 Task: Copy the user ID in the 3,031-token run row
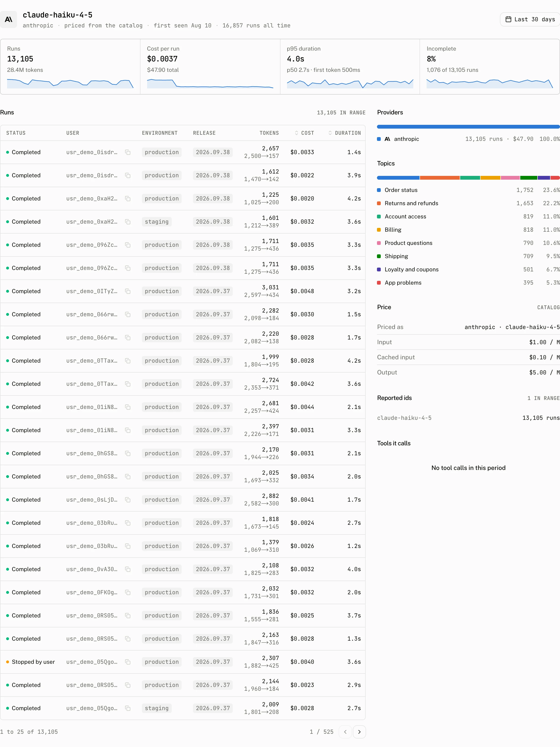[128, 291]
